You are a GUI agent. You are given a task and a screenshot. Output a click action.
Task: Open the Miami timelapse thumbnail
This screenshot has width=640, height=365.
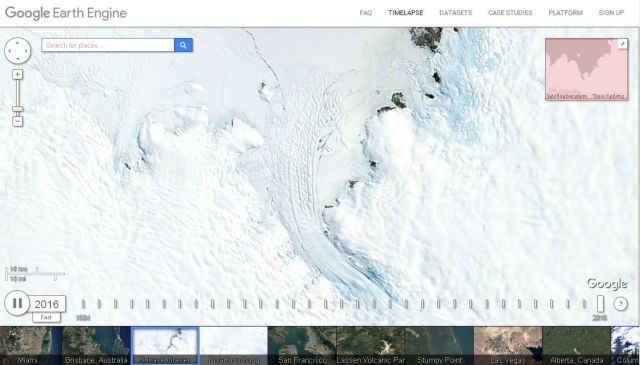pyautogui.click(x=31, y=345)
